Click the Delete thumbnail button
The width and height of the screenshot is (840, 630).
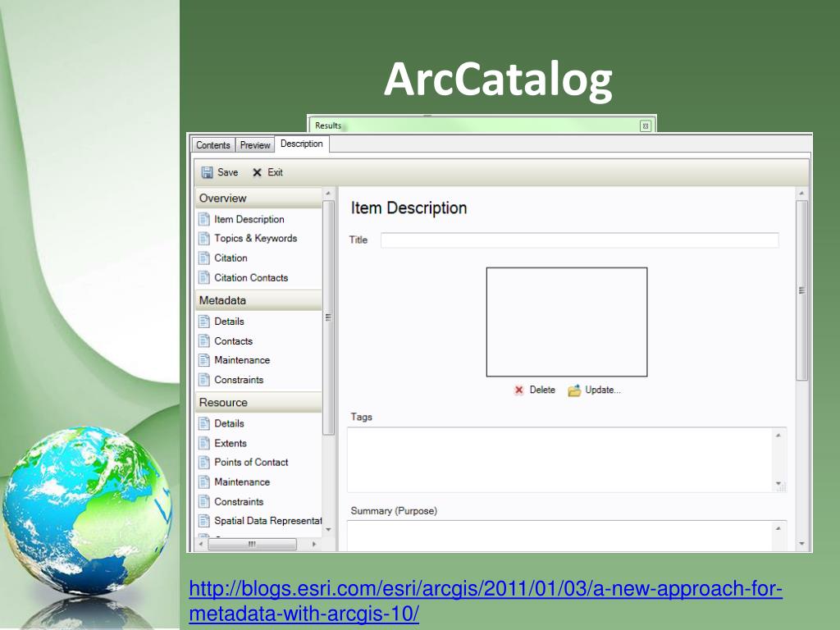pos(535,390)
